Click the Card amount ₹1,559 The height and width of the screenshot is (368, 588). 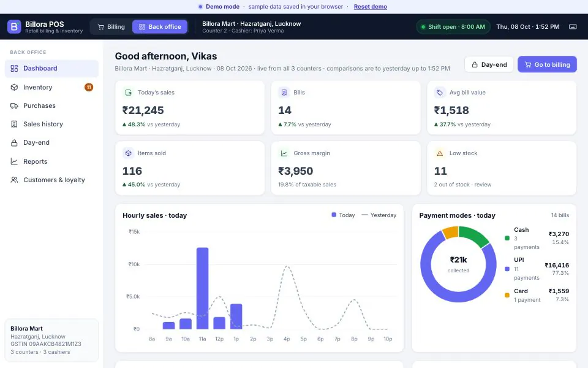[x=559, y=291]
